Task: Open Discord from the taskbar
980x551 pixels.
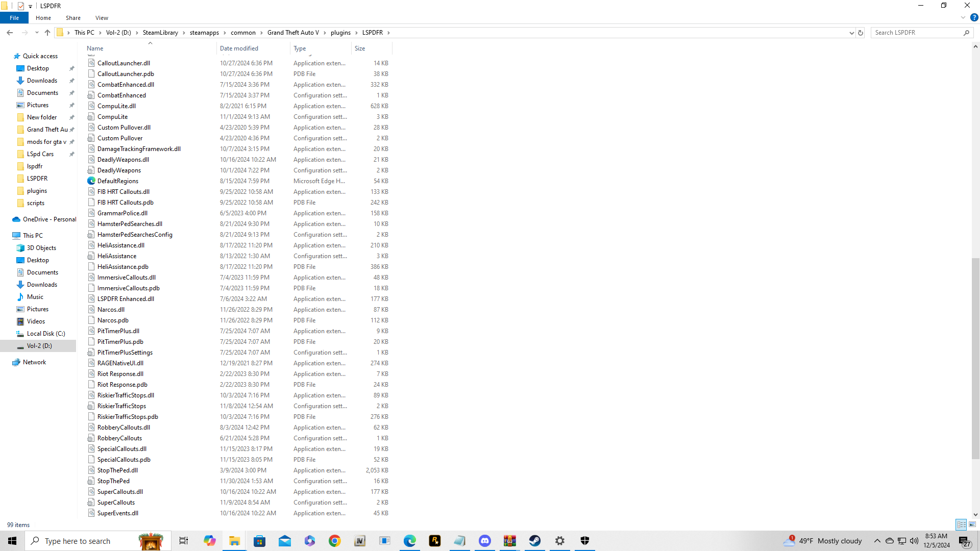Action: (x=485, y=541)
